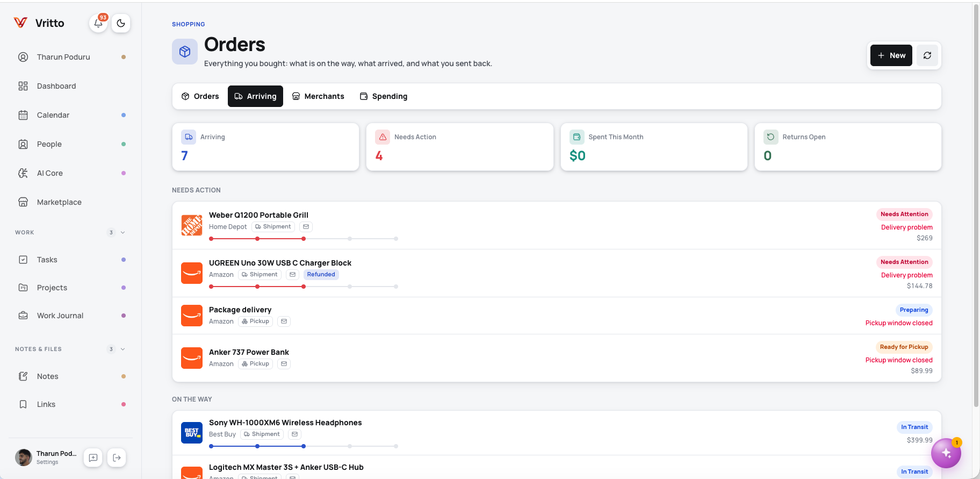The width and height of the screenshot is (980, 479).
Task: Click Needs Attention badge on Weber grill
Action: coord(904,214)
